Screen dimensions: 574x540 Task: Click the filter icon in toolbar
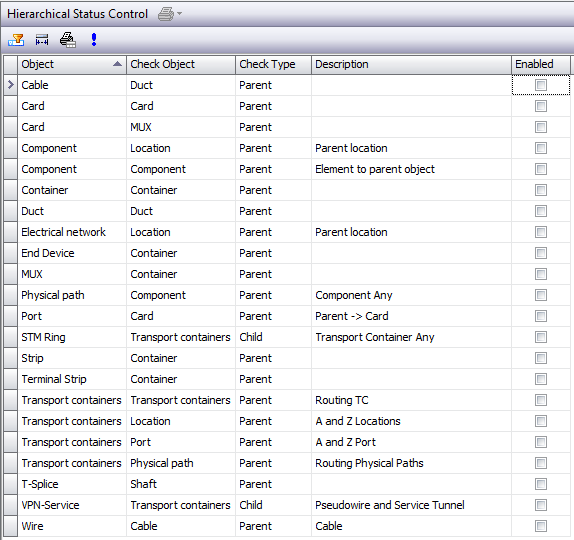pyautogui.click(x=16, y=40)
